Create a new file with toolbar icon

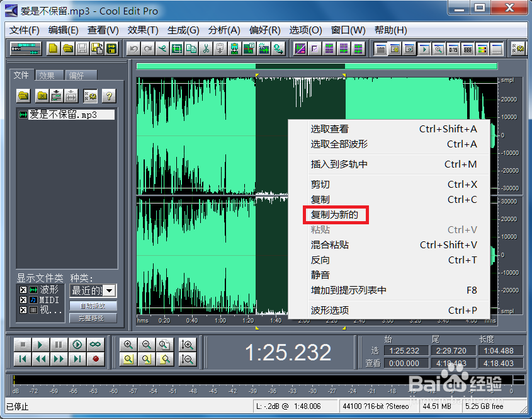point(53,49)
